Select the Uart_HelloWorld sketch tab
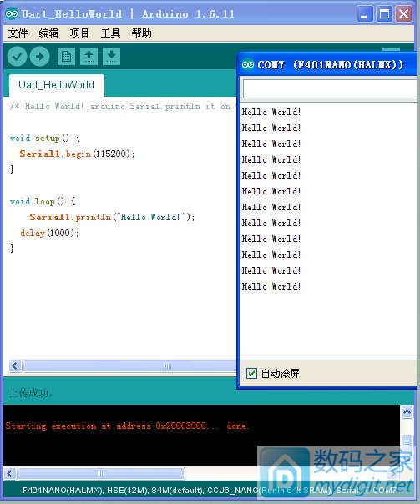Screen dimensions: 420x504 pos(57,85)
